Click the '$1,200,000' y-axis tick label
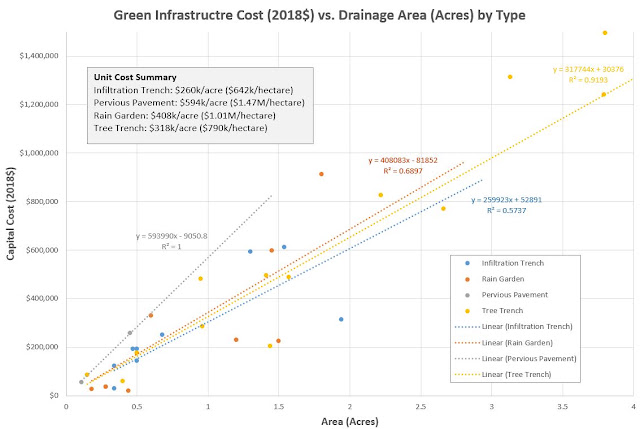The width and height of the screenshot is (640, 429). 39,104
